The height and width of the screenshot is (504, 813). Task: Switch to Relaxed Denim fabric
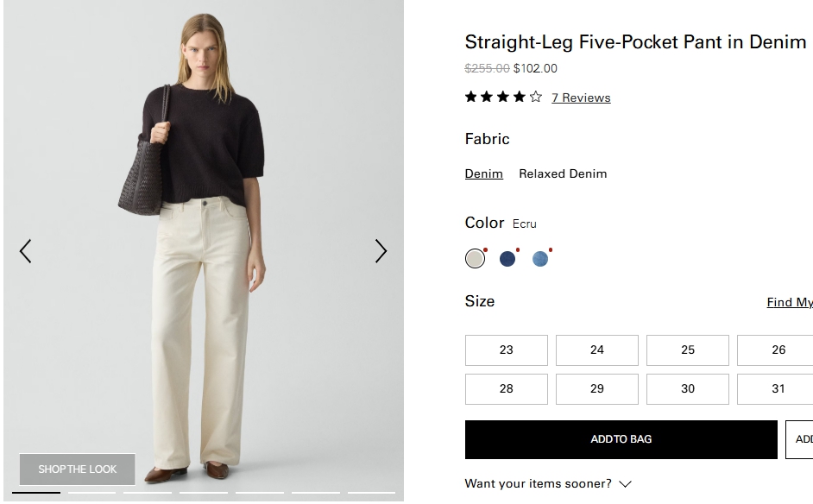click(563, 173)
